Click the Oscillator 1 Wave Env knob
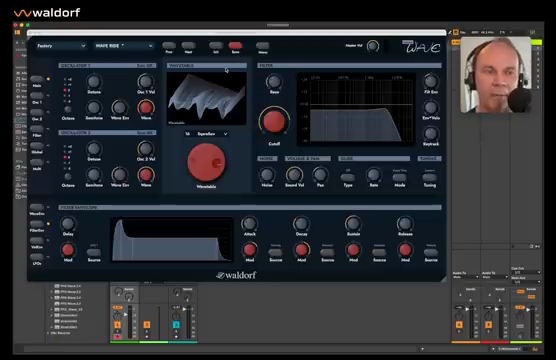 click(x=120, y=107)
